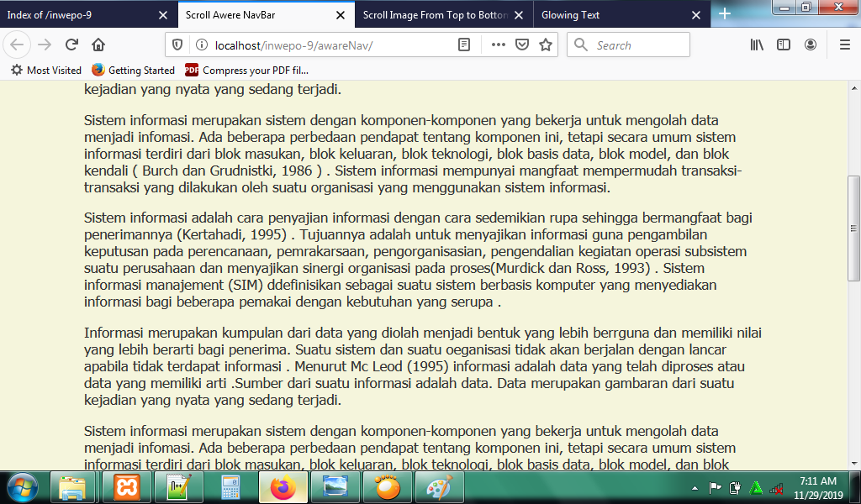
Task: Reload the current page
Action: click(x=71, y=45)
